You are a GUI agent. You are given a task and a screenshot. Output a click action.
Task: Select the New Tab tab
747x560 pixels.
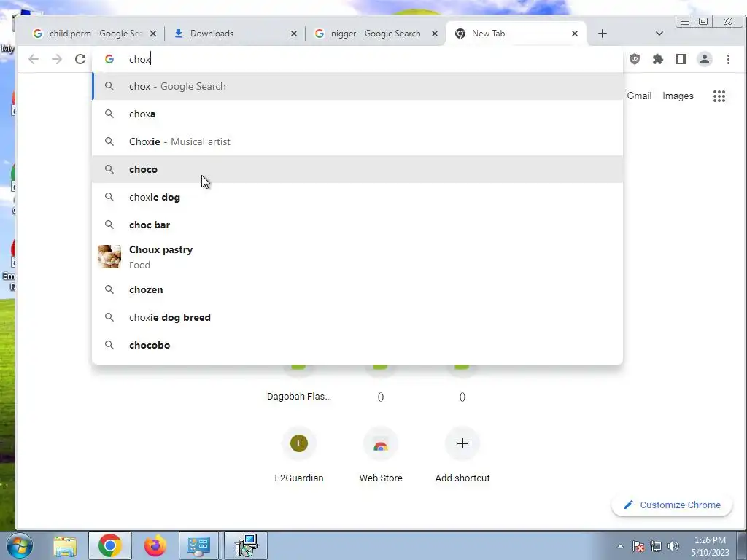coord(516,34)
